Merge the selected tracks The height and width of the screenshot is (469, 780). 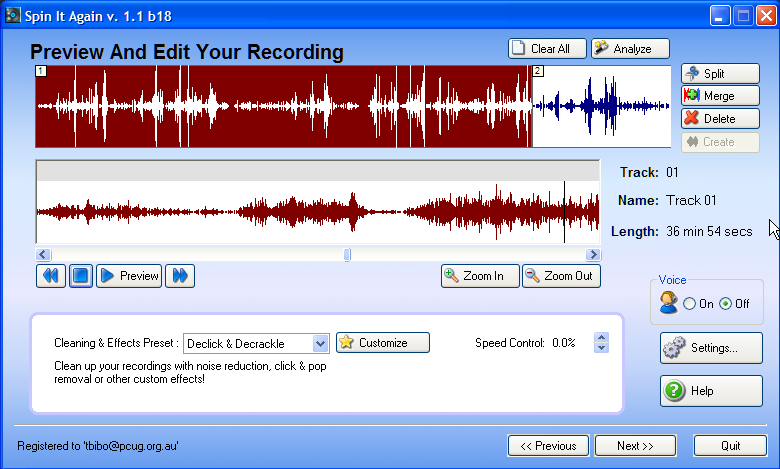[x=720, y=96]
